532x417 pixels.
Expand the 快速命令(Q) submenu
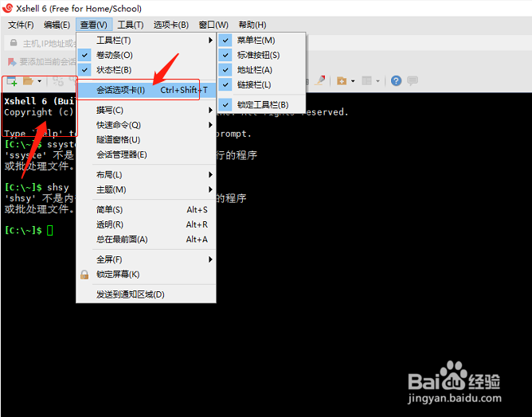click(147, 125)
